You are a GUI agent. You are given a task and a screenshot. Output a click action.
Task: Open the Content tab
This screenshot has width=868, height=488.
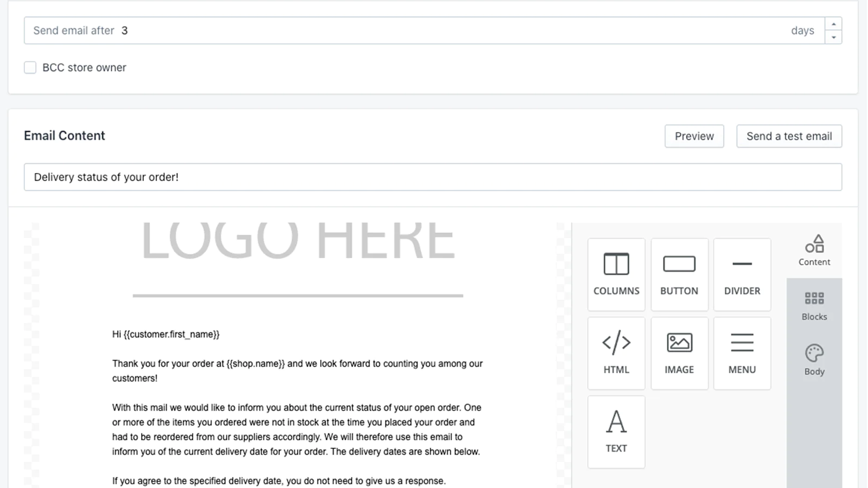(x=814, y=251)
